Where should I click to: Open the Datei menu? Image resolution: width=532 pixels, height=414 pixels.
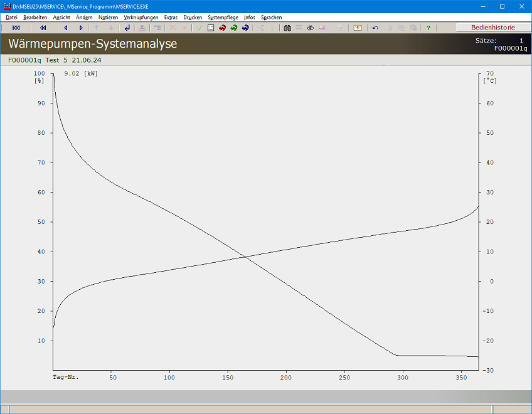11,18
